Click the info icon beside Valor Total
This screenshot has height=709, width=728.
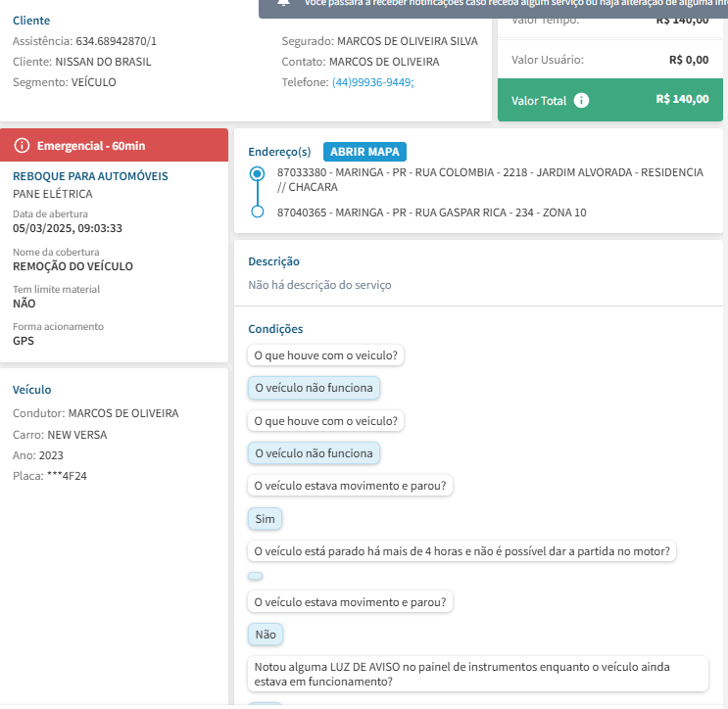(581, 100)
